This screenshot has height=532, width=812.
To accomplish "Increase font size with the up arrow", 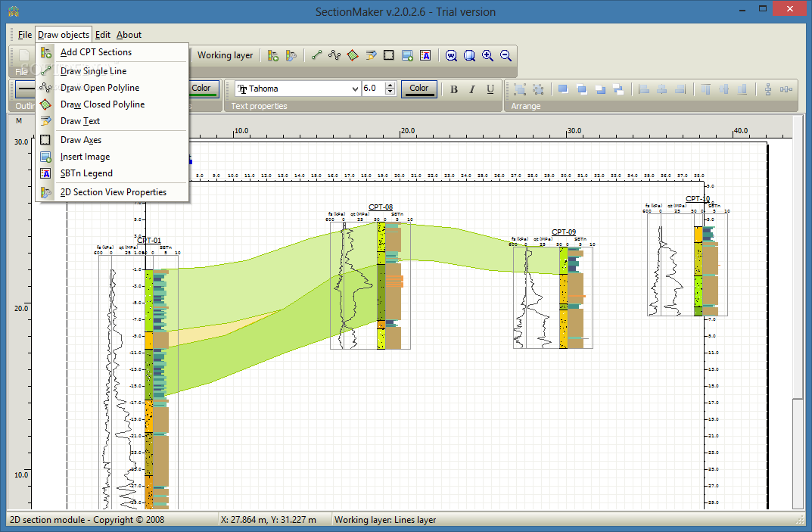I will coord(390,85).
